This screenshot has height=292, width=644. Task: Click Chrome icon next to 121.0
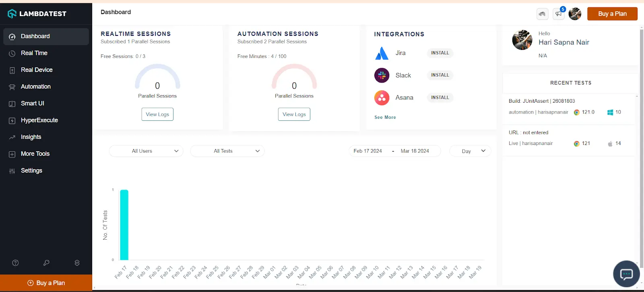(576, 112)
